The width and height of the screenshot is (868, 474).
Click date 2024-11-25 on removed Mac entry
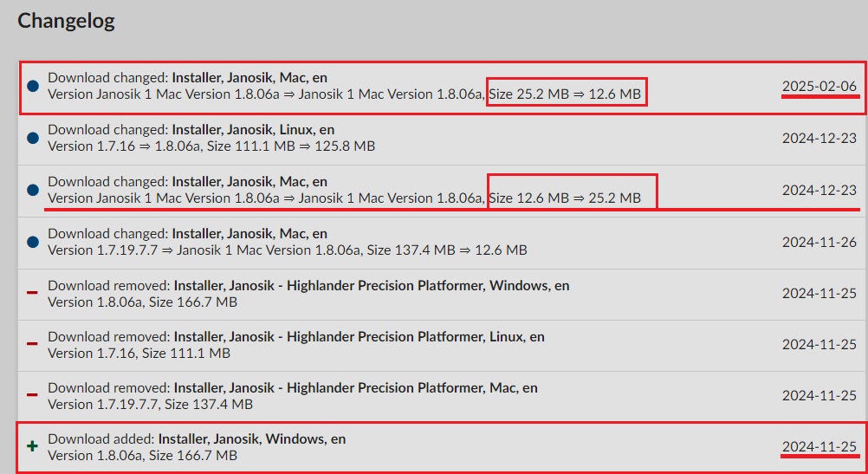[819, 395]
